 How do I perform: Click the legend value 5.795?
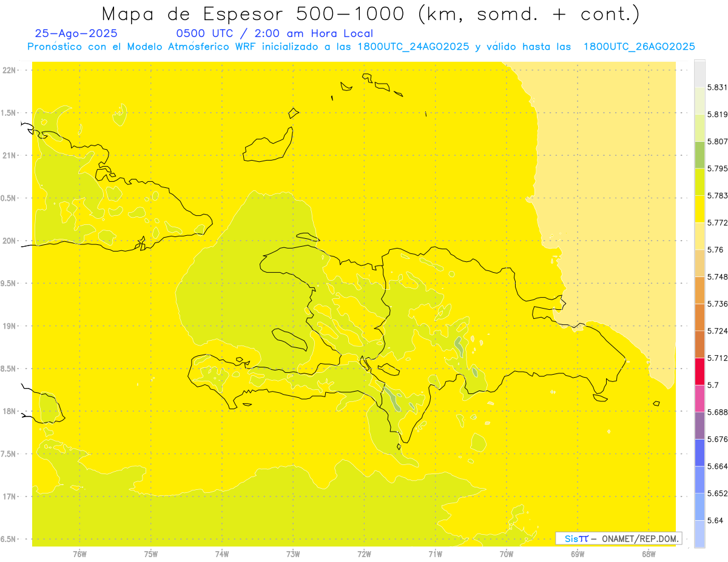click(x=718, y=169)
